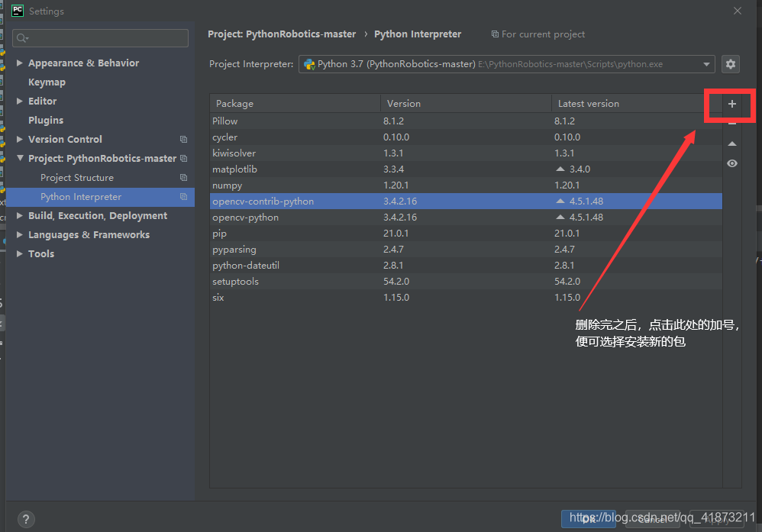Select Keymap in the settings tree
This screenshot has height=532, width=762.
click(x=47, y=82)
